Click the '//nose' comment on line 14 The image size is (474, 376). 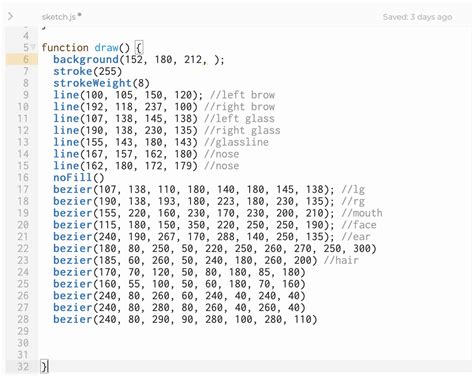pos(222,154)
